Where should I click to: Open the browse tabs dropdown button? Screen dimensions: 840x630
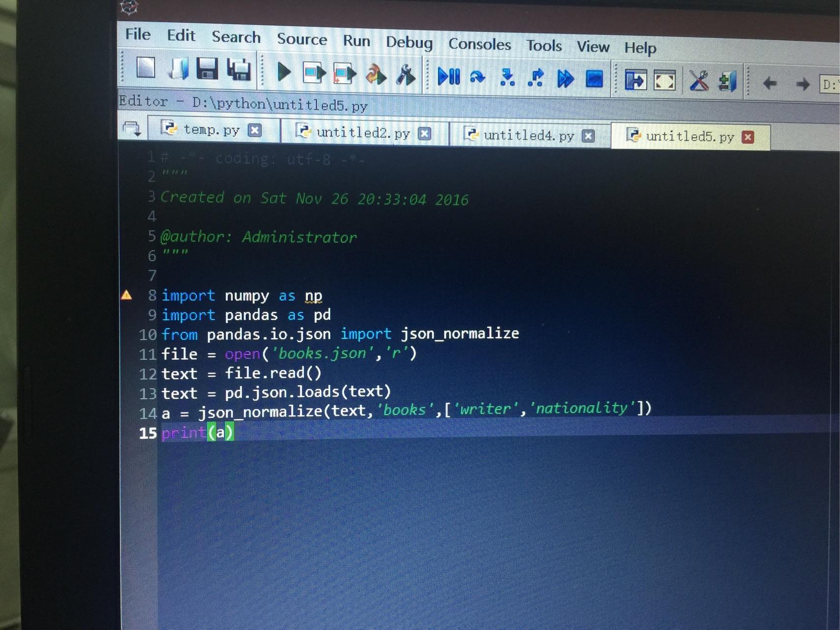pyautogui.click(x=132, y=129)
